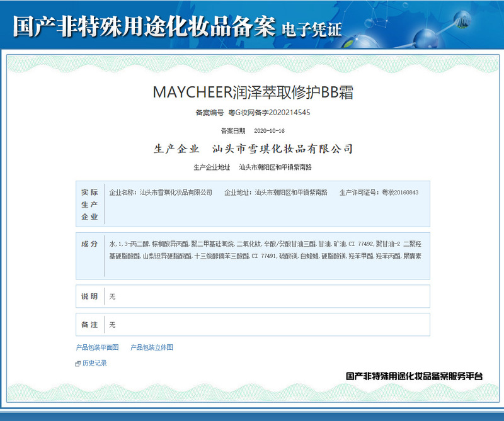The width and height of the screenshot is (504, 421).
Task: Click the second ingredients line starting with 基硬脂酸酯
Action: [265, 256]
